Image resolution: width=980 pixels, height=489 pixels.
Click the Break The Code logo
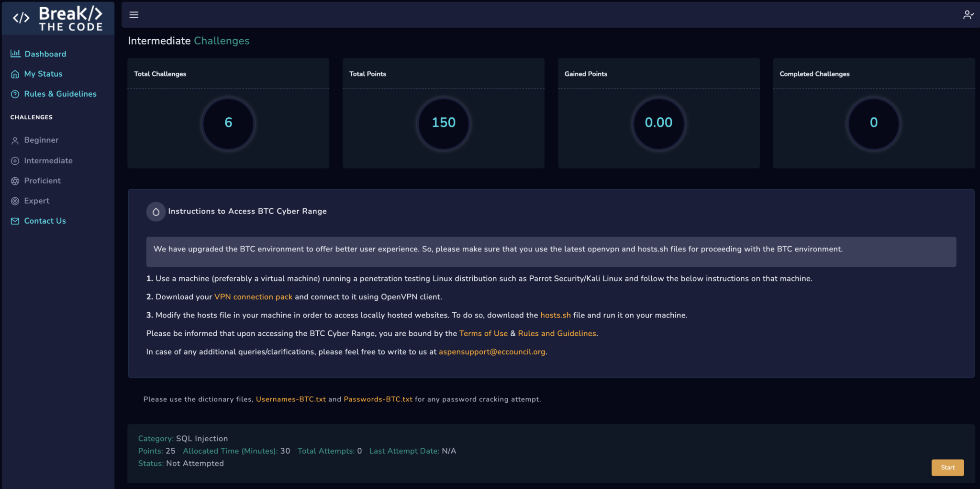58,18
